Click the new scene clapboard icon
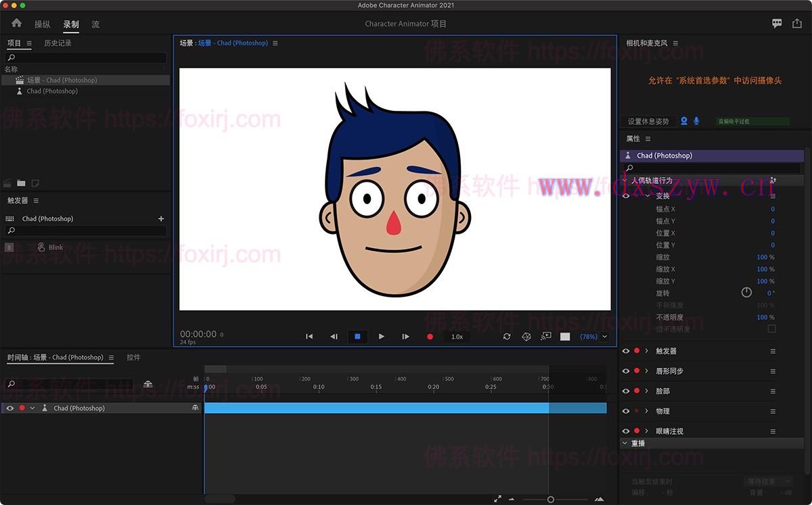Image resolution: width=812 pixels, height=505 pixels. [x=7, y=183]
